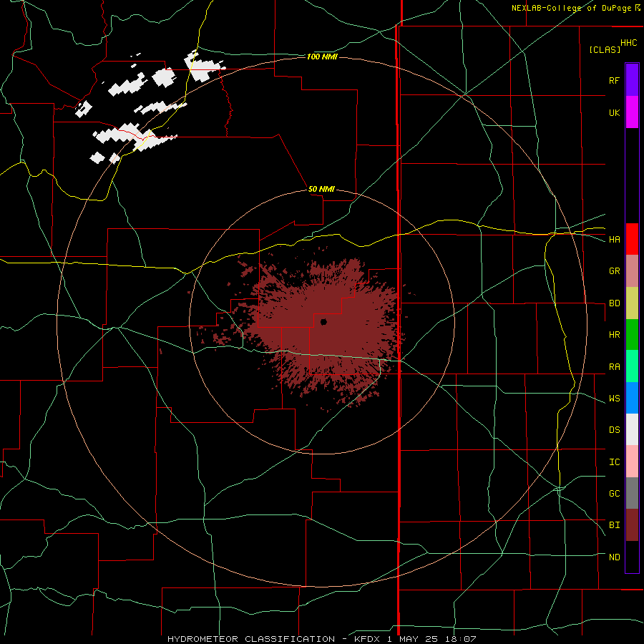Click the BI dark red legend swatch

tap(632, 525)
